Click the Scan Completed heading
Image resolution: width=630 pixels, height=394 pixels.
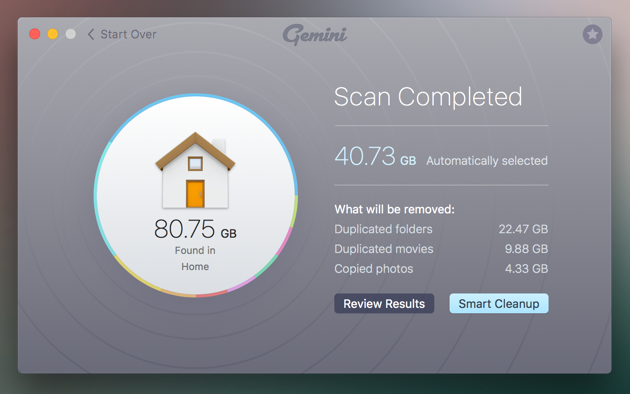click(428, 97)
